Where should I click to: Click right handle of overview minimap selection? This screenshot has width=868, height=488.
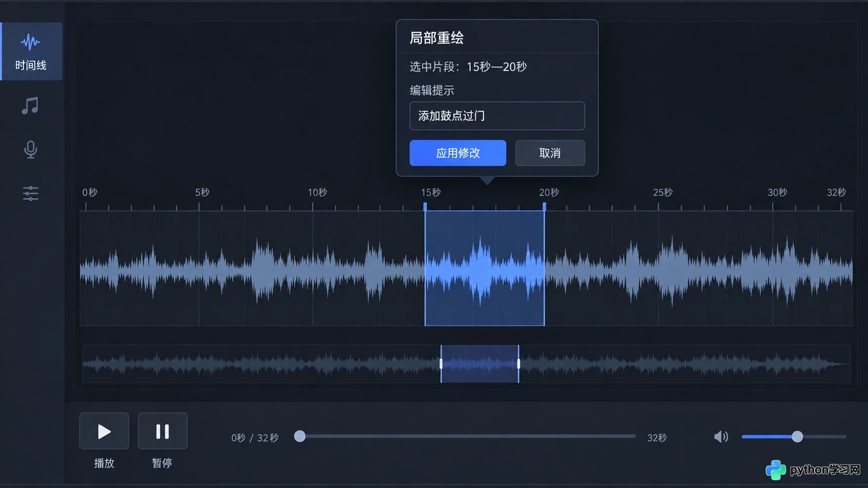coord(518,364)
